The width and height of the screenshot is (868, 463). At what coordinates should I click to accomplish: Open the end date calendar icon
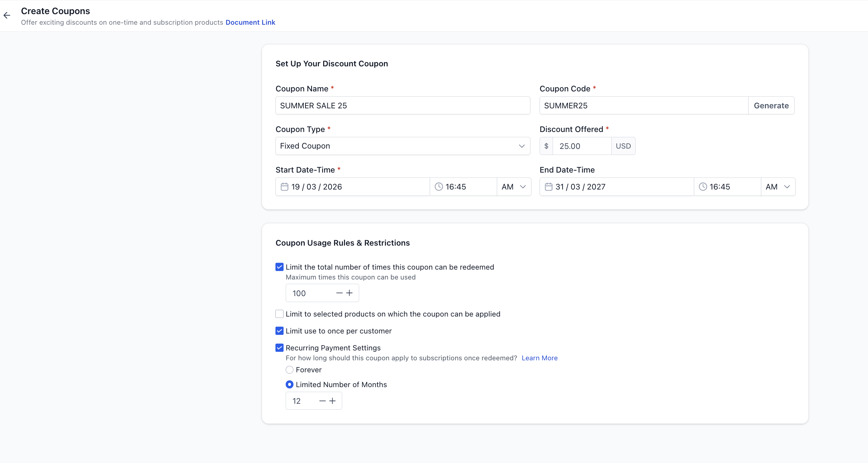(x=548, y=187)
